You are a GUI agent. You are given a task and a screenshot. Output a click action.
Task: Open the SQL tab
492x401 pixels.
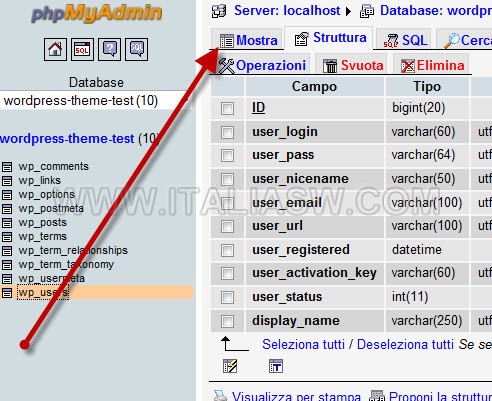coord(405,41)
